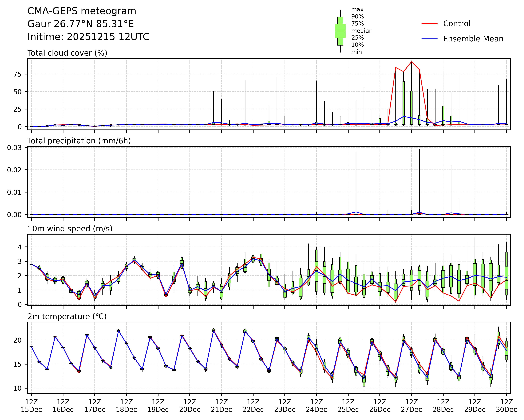Click the 'Total cloud cover (%)' panel title
The height and width of the screenshot is (420, 524).
67,53
